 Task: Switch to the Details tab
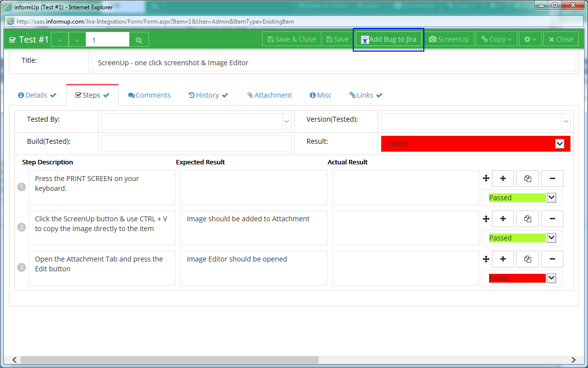tap(37, 95)
